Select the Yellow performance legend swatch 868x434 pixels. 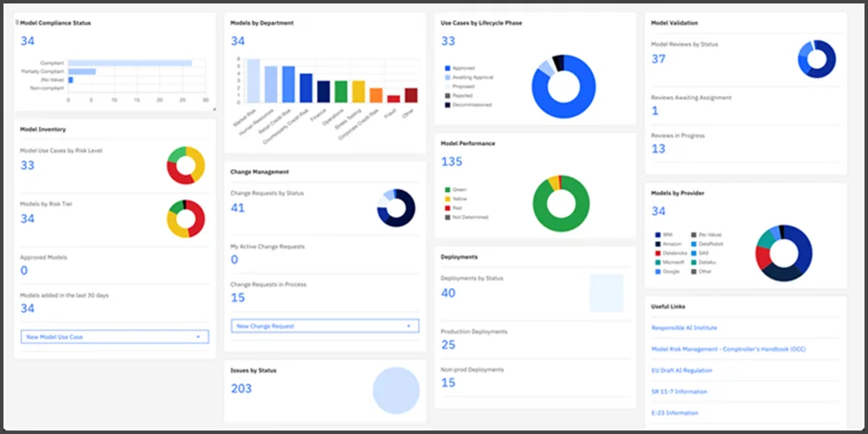coord(447,199)
